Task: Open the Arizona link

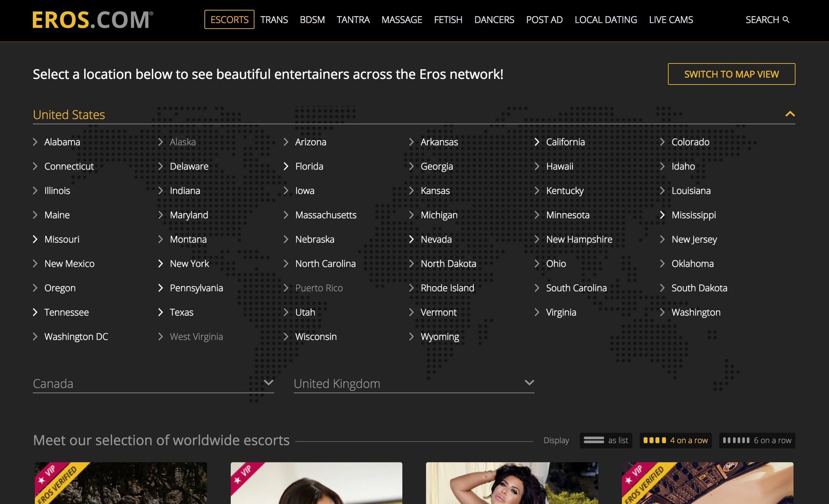Action: [x=311, y=142]
